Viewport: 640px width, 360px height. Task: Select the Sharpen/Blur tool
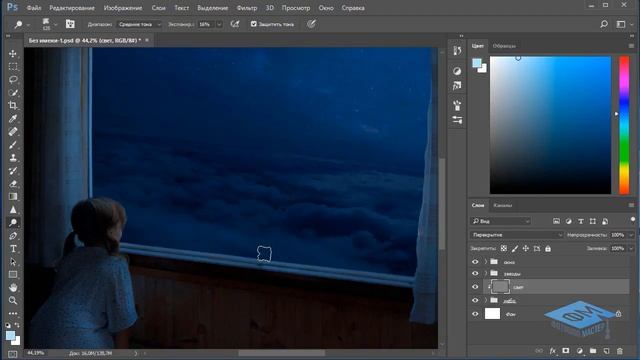pyautogui.click(x=13, y=210)
